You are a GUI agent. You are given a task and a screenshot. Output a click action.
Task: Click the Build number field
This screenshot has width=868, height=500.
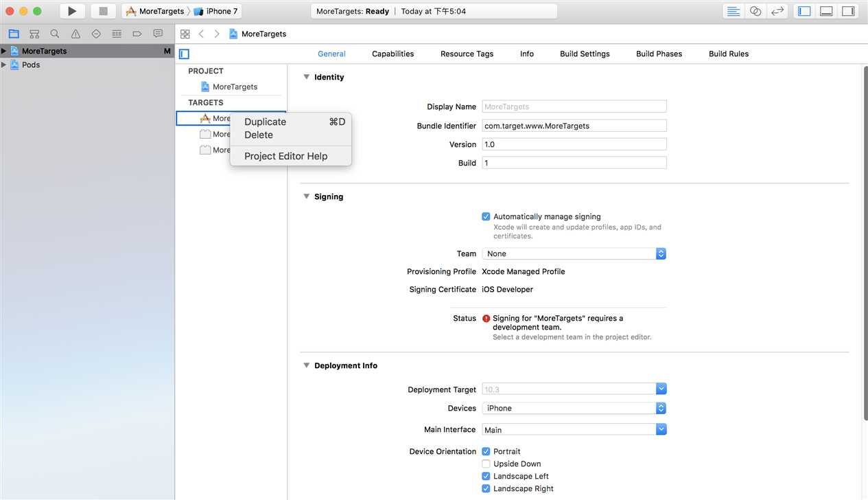(574, 163)
